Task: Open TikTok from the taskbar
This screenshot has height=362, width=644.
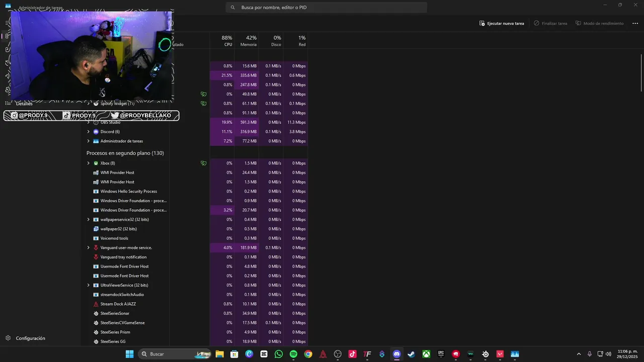Action: click(353, 354)
